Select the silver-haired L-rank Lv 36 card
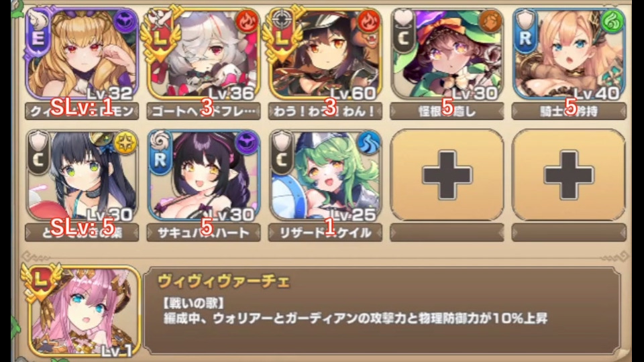 204,54
